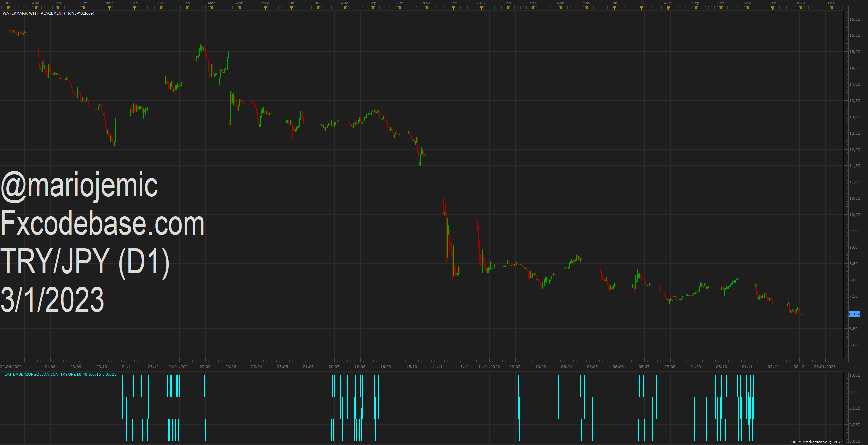Click the 22.06.2020 date label
This screenshot has width=868, height=445.
pyautogui.click(x=11, y=367)
